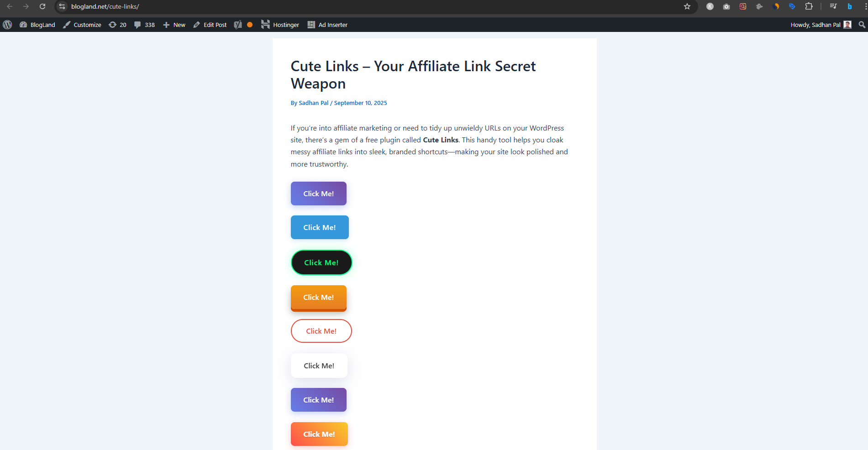Image resolution: width=868 pixels, height=450 pixels.
Task: Open the Howdy, Sadhan Pal account menu
Action: coord(821,25)
